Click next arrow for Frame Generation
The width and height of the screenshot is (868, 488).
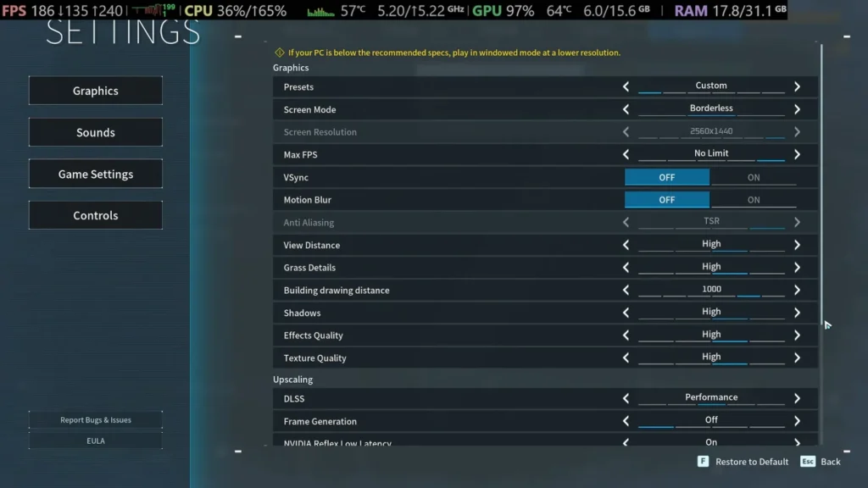pyautogui.click(x=797, y=421)
